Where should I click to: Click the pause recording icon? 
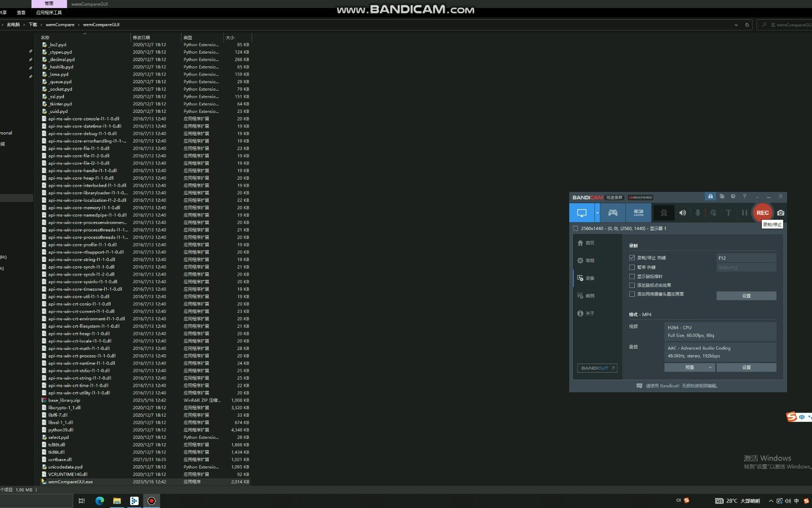(744, 213)
